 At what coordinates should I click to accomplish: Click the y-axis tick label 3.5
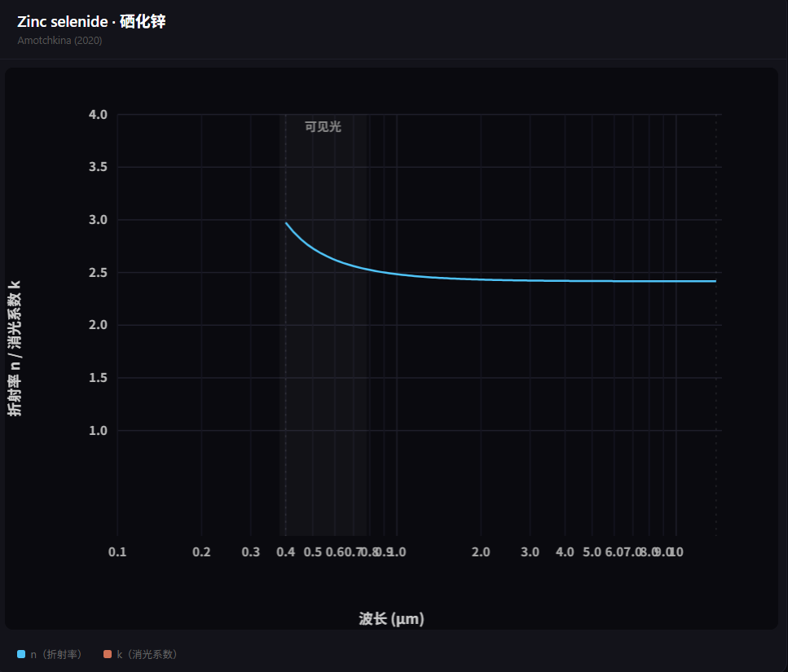(98, 167)
